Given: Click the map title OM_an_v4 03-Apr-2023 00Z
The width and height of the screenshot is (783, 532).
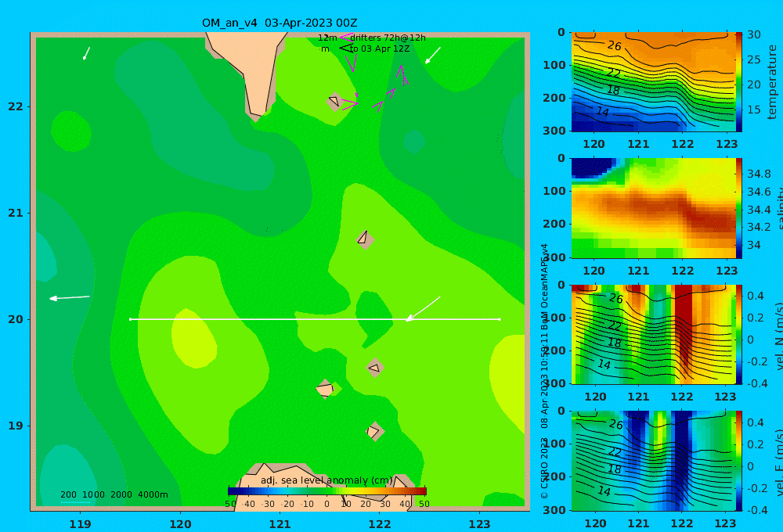Looking at the screenshot, I should click(x=280, y=23).
